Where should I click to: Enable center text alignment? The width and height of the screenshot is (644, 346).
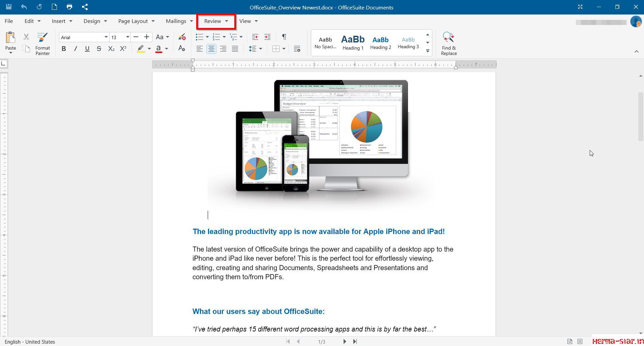(x=211, y=49)
